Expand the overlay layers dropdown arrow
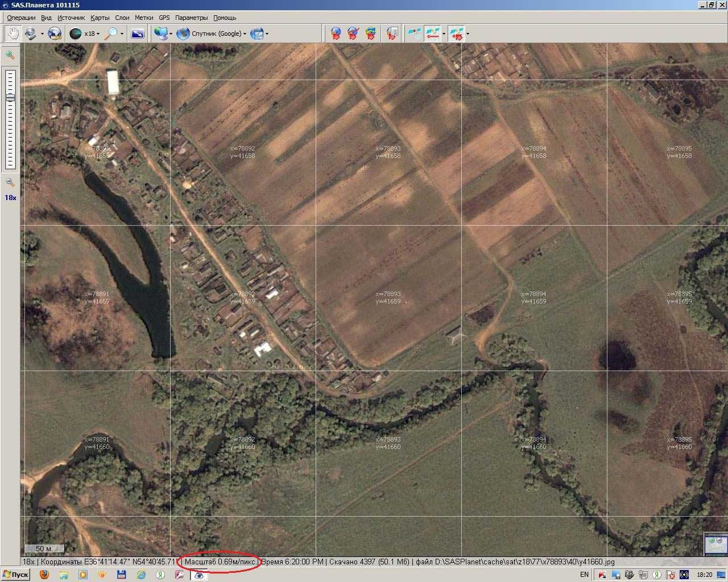Image resolution: width=728 pixels, height=582 pixels. (267, 34)
